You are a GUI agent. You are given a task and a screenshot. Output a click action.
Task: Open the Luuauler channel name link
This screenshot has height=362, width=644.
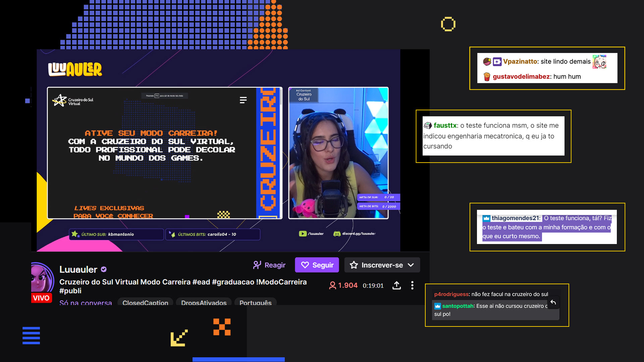coord(78,269)
